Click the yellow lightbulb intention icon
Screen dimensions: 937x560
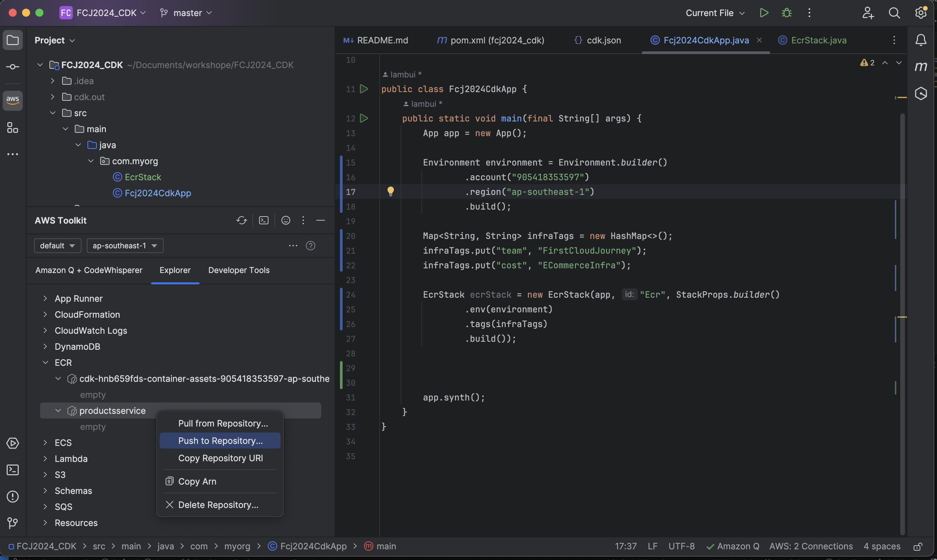[390, 191]
